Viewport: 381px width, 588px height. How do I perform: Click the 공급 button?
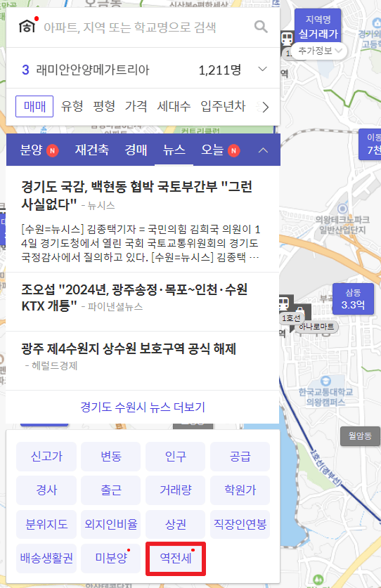(x=240, y=457)
